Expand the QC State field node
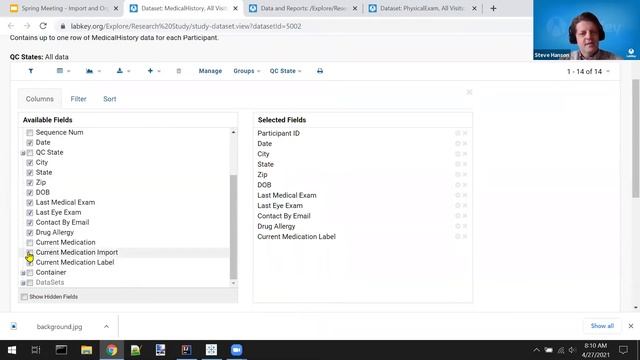The image size is (640, 360). pos(23,153)
